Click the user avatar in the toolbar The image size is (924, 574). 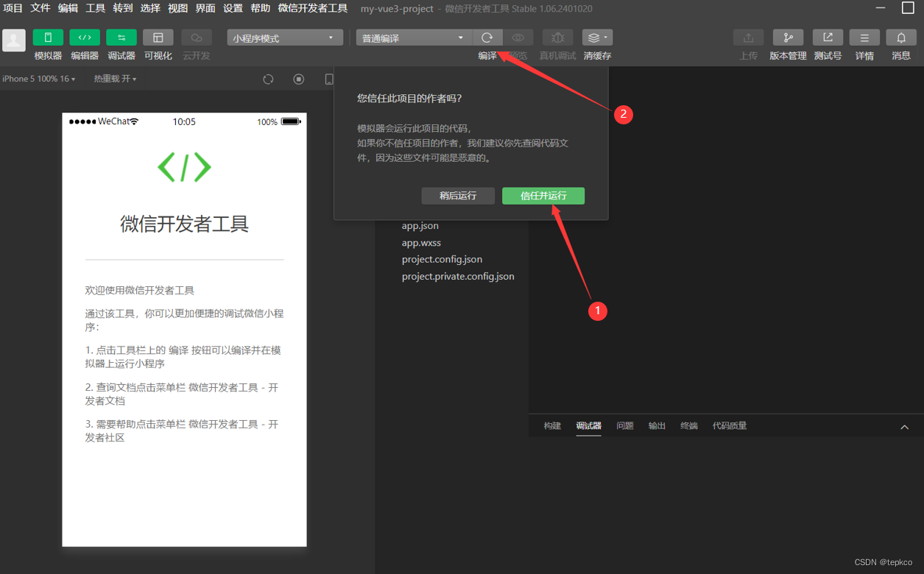(x=14, y=40)
